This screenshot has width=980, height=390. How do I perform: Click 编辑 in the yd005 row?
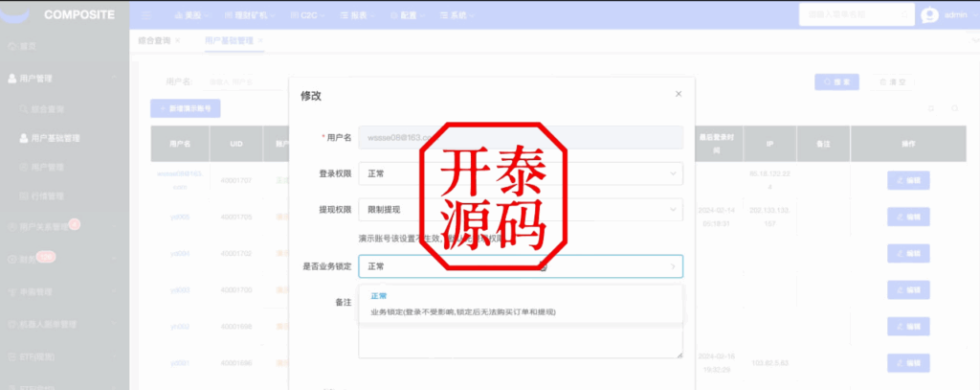pos(908,217)
